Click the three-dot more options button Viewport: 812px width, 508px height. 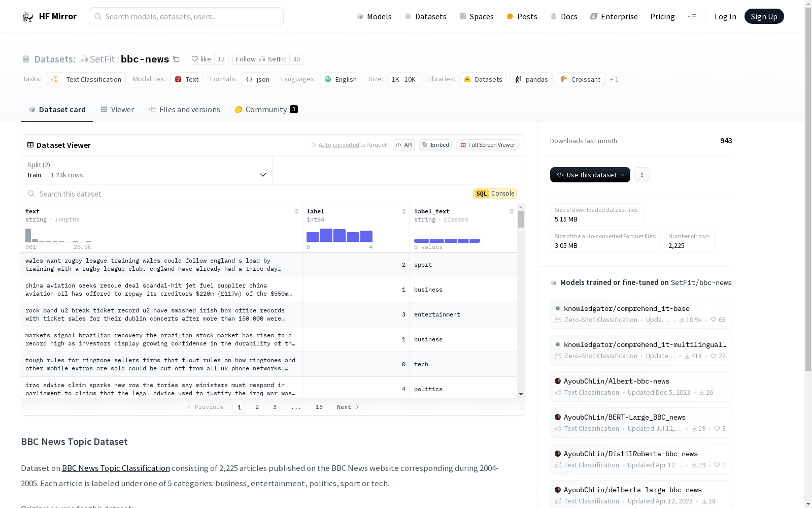642,175
